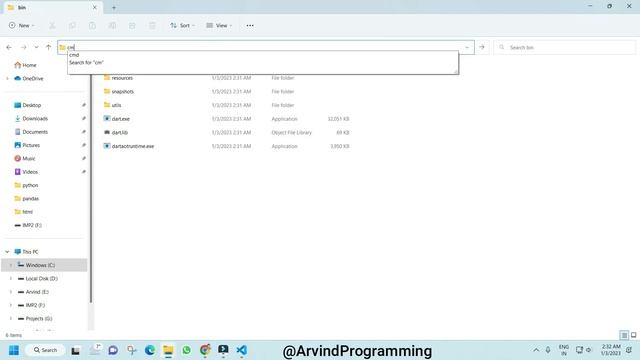Open Videos quick access folder
640x360 pixels.
coord(26,172)
